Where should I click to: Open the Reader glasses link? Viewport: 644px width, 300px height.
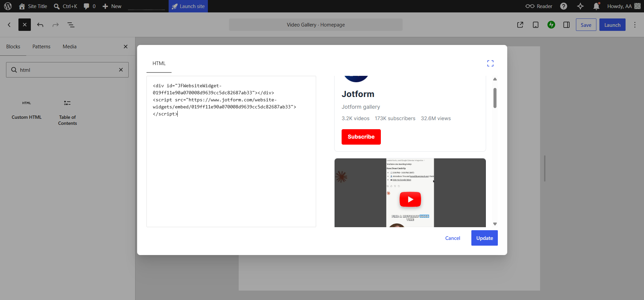[x=539, y=6]
